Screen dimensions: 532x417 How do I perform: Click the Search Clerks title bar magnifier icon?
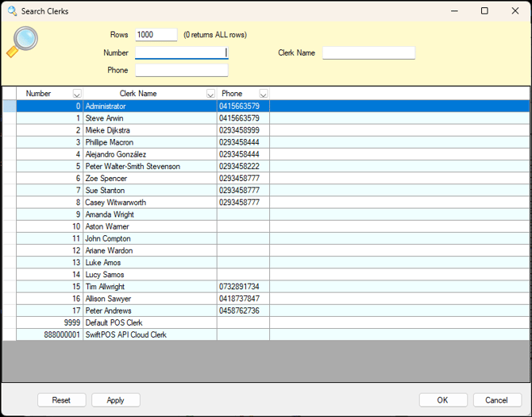[x=12, y=11]
